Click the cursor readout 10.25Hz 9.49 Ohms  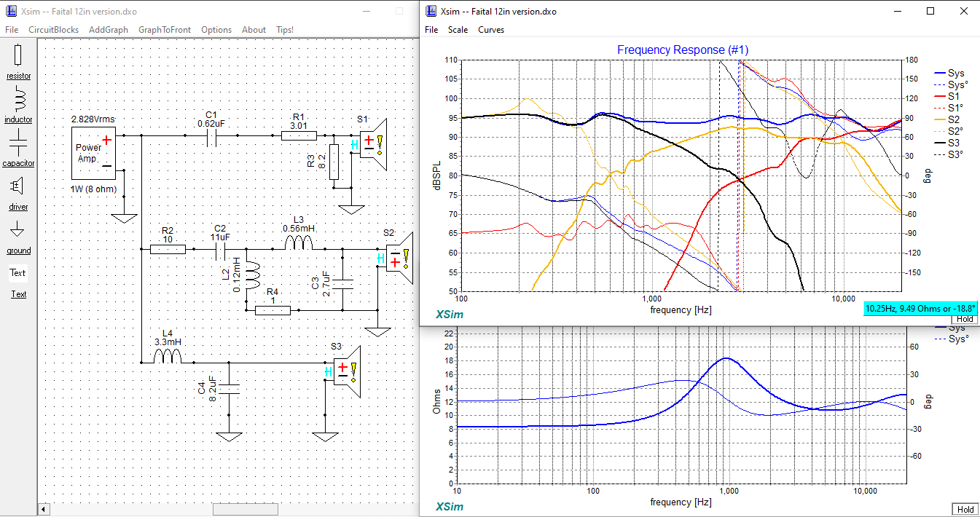click(920, 309)
